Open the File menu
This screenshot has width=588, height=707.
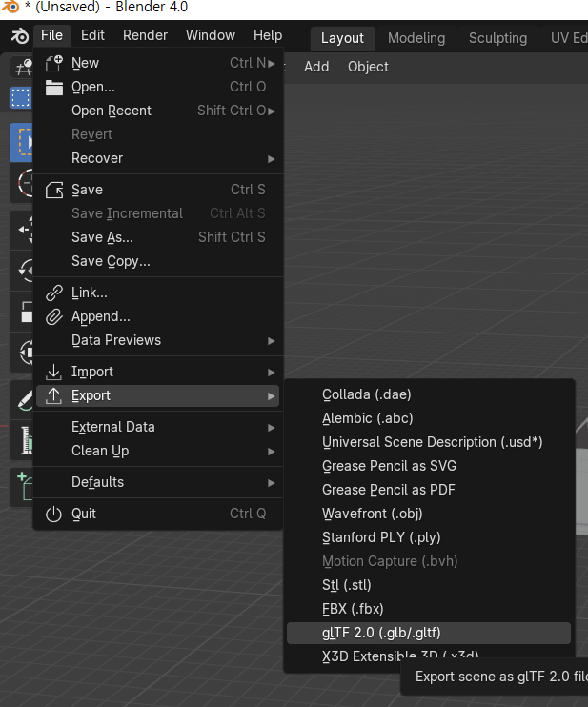[51, 35]
